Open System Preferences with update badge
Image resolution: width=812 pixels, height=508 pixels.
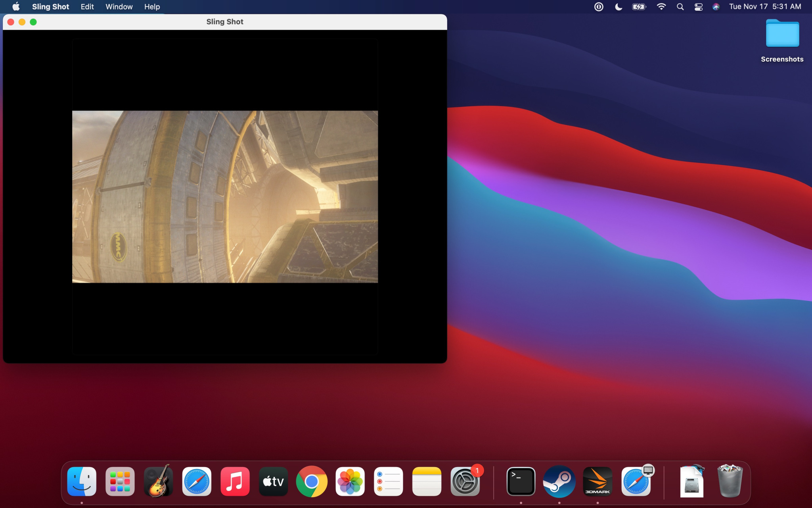click(465, 482)
